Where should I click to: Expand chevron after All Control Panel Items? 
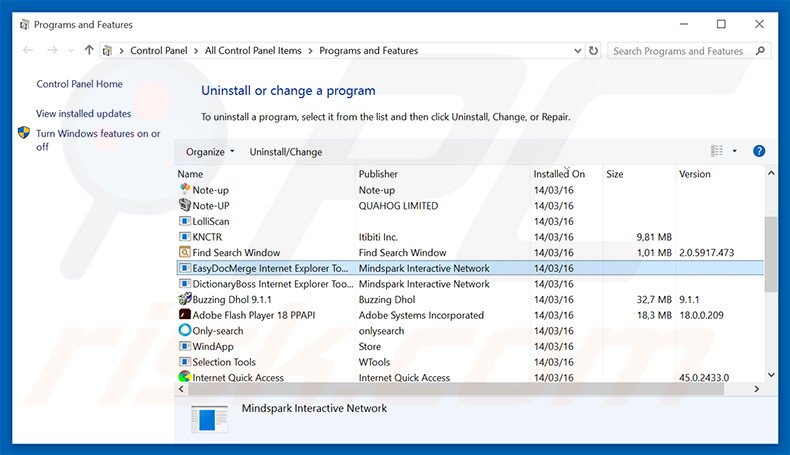pyautogui.click(x=310, y=51)
